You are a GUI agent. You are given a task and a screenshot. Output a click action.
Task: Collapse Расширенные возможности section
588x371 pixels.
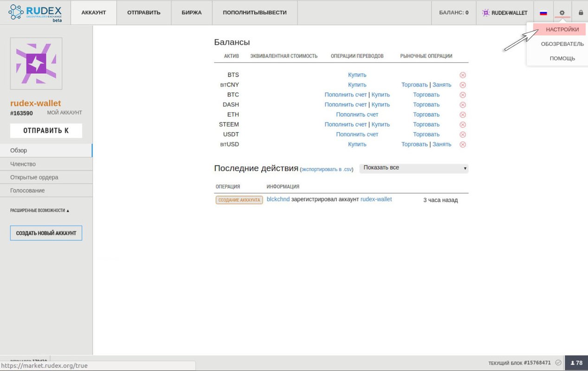40,211
